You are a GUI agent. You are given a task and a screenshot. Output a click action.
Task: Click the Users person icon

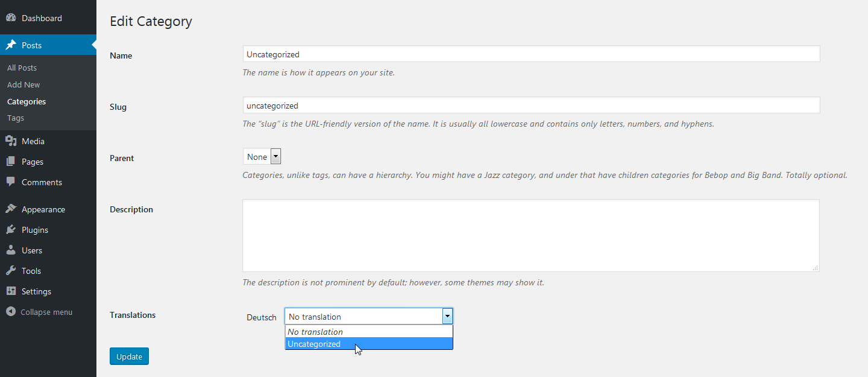tap(11, 250)
